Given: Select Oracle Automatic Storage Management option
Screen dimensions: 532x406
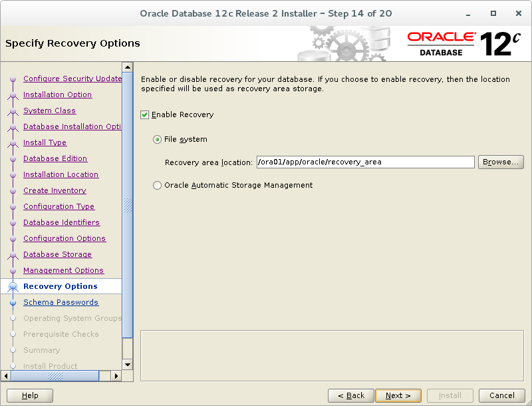Looking at the screenshot, I should tap(157, 185).
